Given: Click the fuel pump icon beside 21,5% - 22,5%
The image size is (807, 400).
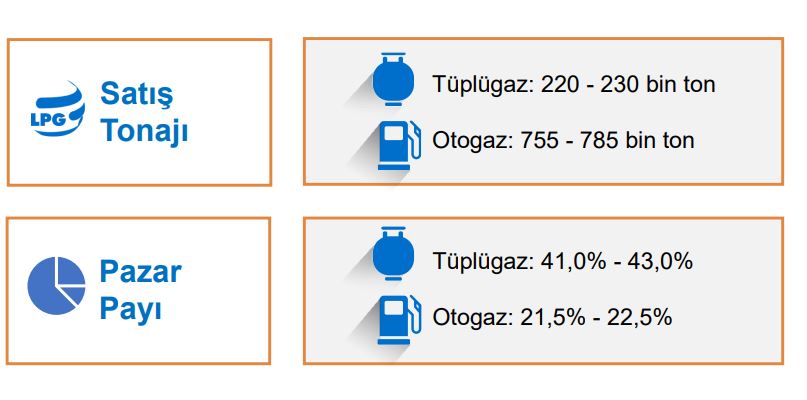Looking at the screenshot, I should pos(399,320).
